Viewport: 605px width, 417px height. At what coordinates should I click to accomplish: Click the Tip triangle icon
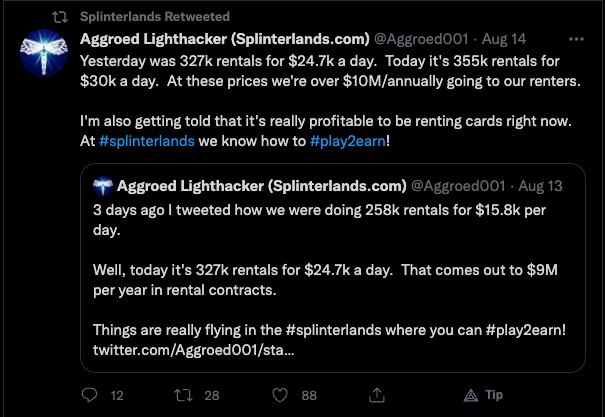(471, 395)
